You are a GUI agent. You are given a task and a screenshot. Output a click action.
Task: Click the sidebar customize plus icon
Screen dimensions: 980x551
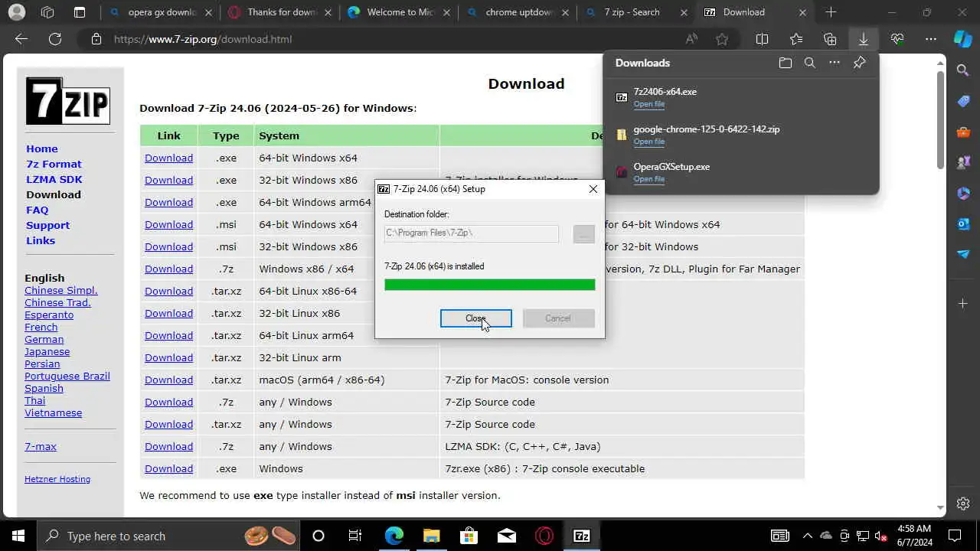pyautogui.click(x=963, y=304)
